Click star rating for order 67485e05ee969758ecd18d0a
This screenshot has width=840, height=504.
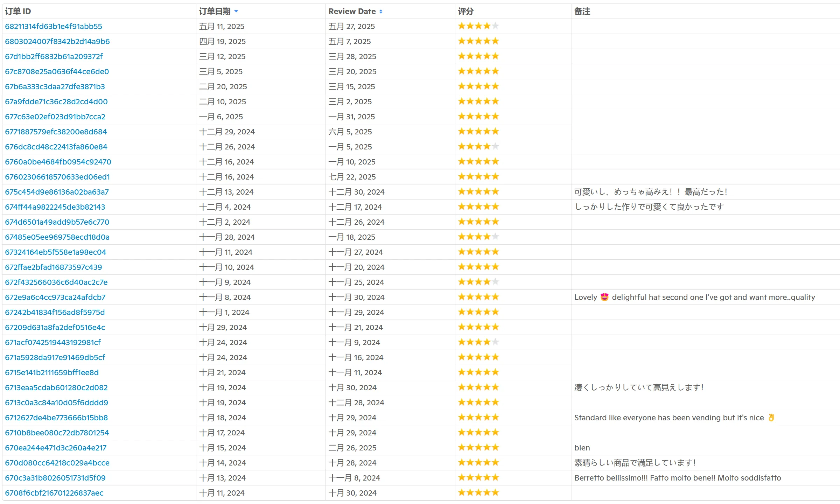478,237
